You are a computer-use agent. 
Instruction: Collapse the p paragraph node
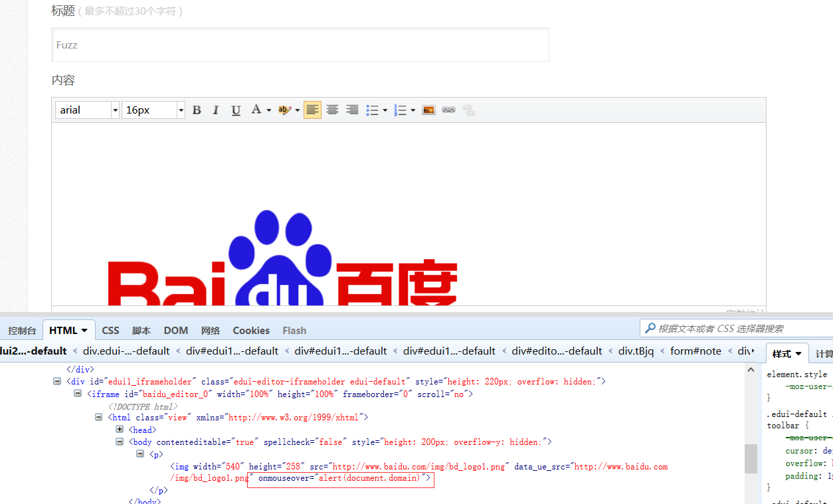point(140,454)
